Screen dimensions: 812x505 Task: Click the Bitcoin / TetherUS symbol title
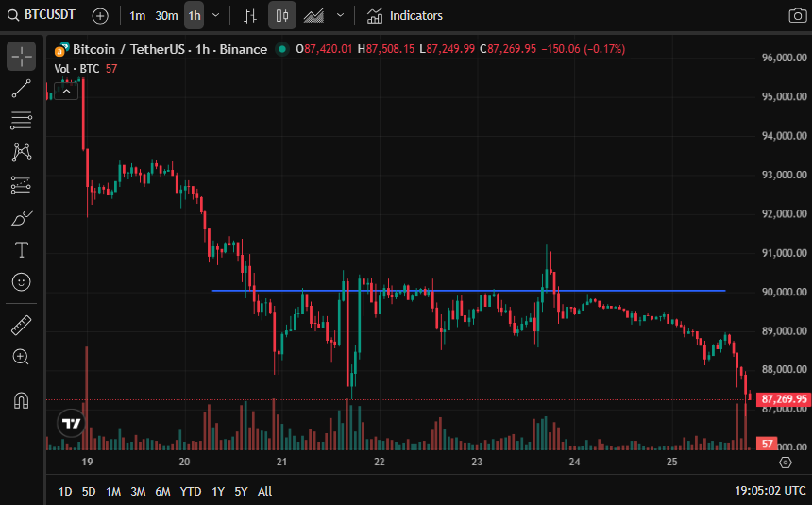pyautogui.click(x=170, y=49)
